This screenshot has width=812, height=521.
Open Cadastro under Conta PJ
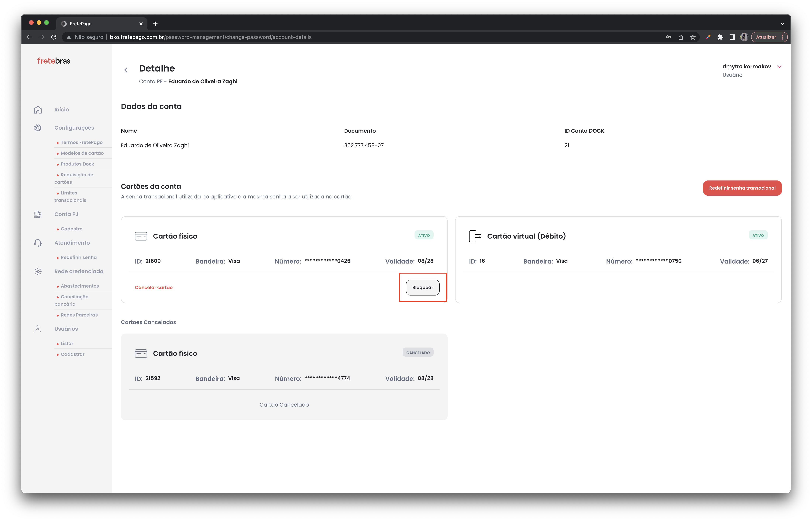(x=71, y=229)
